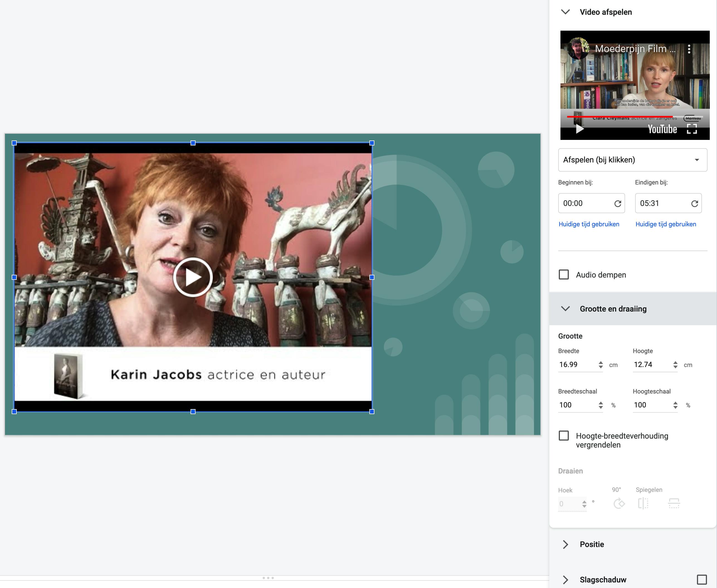Expand the Slagschaduw section
The width and height of the screenshot is (717, 588).
[x=565, y=580]
